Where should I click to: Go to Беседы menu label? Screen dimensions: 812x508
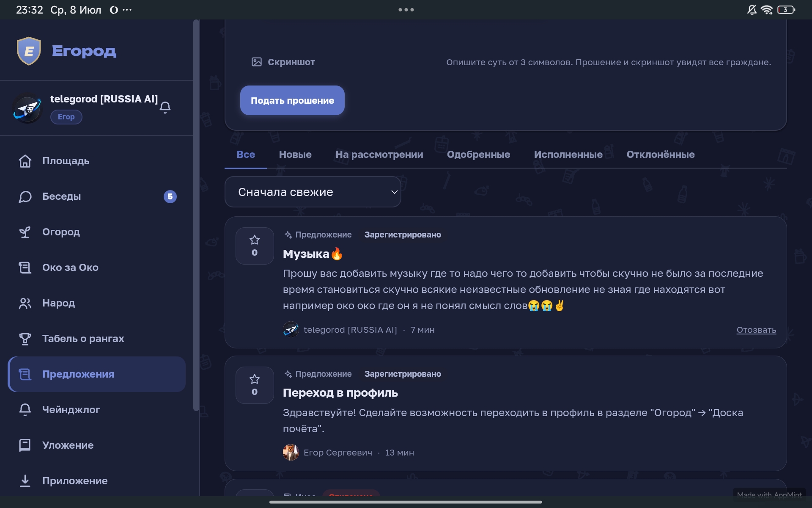coord(61,196)
